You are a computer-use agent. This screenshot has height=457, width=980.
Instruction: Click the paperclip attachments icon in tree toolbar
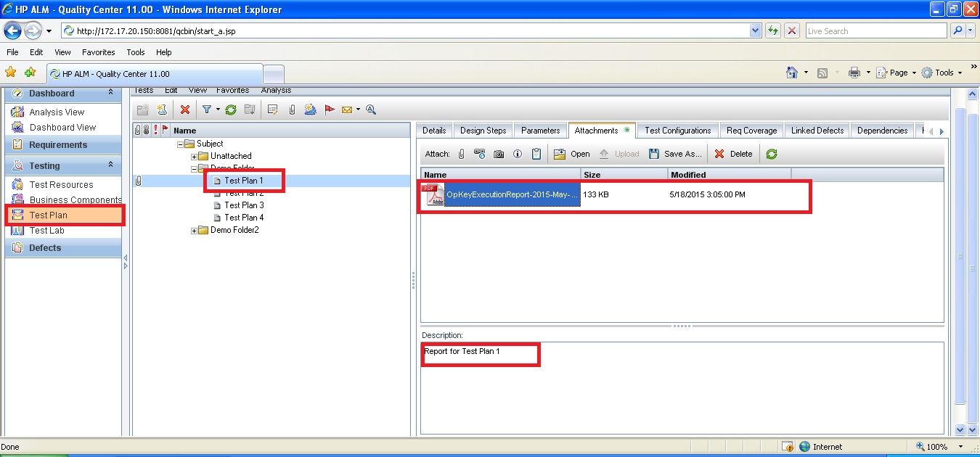292,110
